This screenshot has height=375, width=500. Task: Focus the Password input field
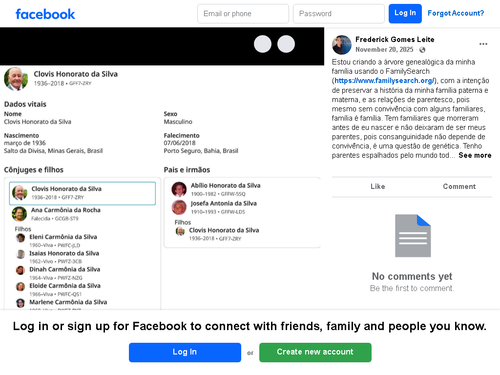click(x=339, y=14)
